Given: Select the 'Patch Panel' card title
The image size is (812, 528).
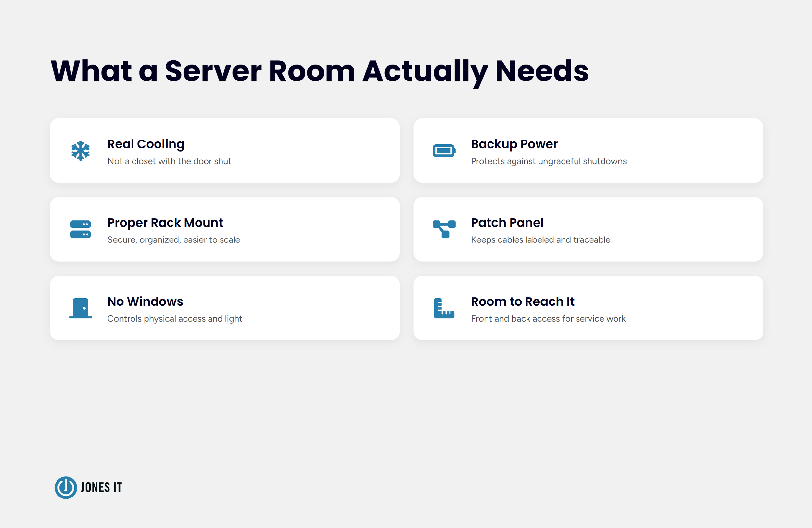Looking at the screenshot, I should [507, 223].
